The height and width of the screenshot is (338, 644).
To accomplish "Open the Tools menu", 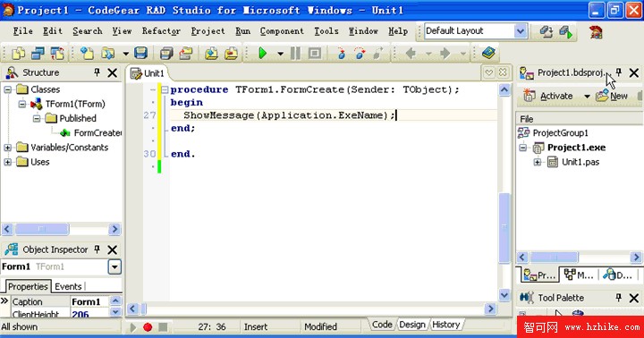I will pyautogui.click(x=326, y=31).
